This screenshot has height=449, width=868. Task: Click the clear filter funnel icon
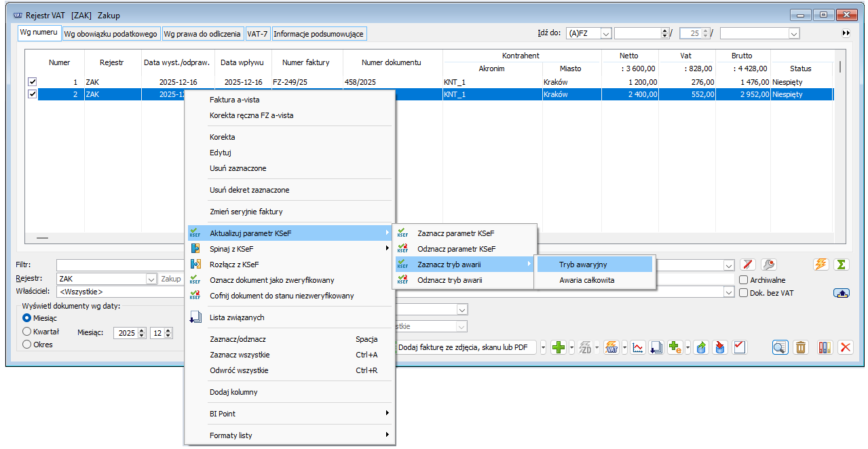point(748,265)
